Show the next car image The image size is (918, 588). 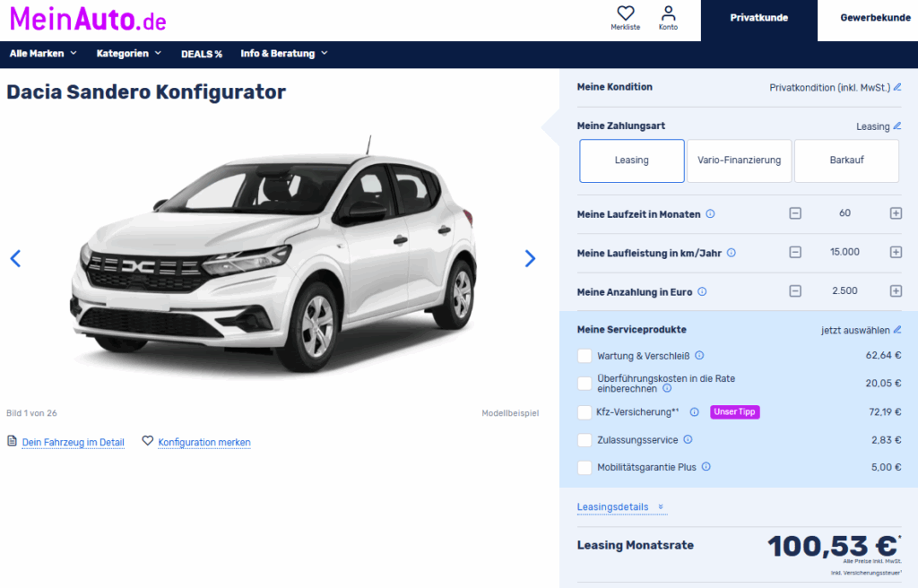click(530, 258)
